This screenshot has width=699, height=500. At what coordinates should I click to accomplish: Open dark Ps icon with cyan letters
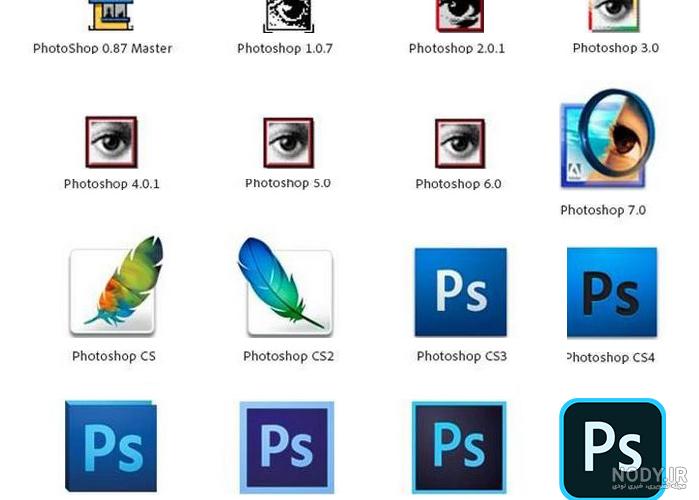tap(459, 447)
